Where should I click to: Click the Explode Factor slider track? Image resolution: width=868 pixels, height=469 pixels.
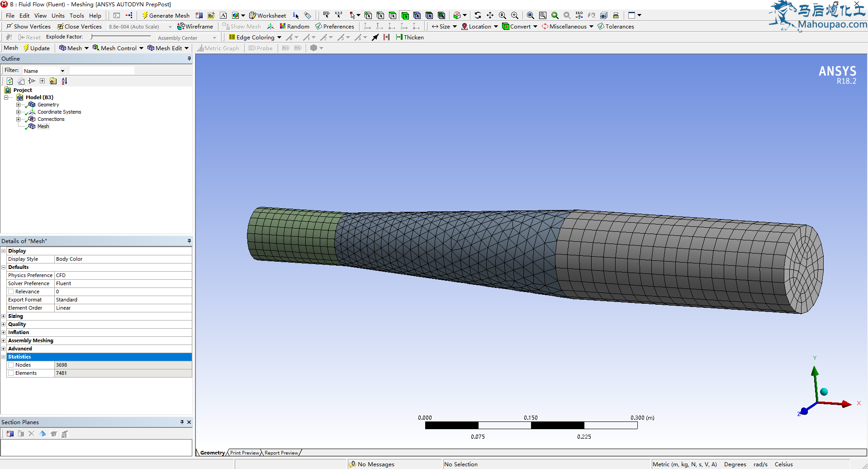121,37
